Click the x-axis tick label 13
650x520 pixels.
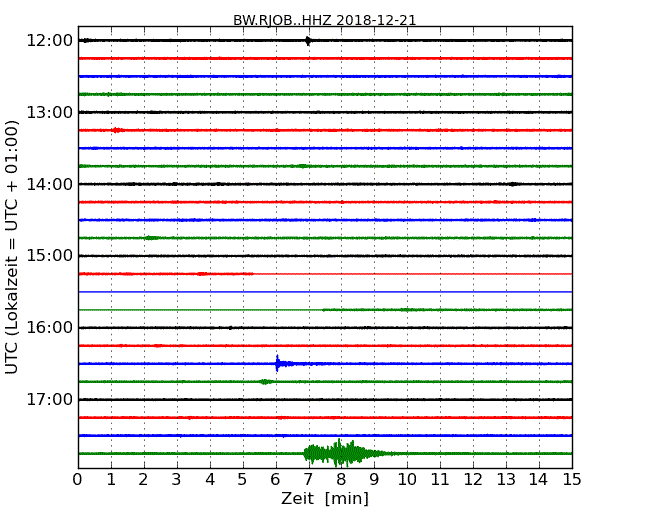coord(506,480)
